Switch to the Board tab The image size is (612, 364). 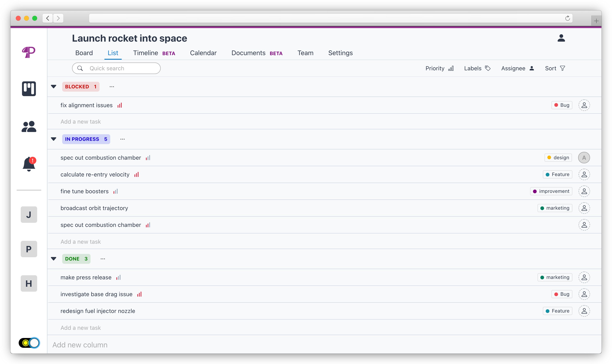pos(84,53)
